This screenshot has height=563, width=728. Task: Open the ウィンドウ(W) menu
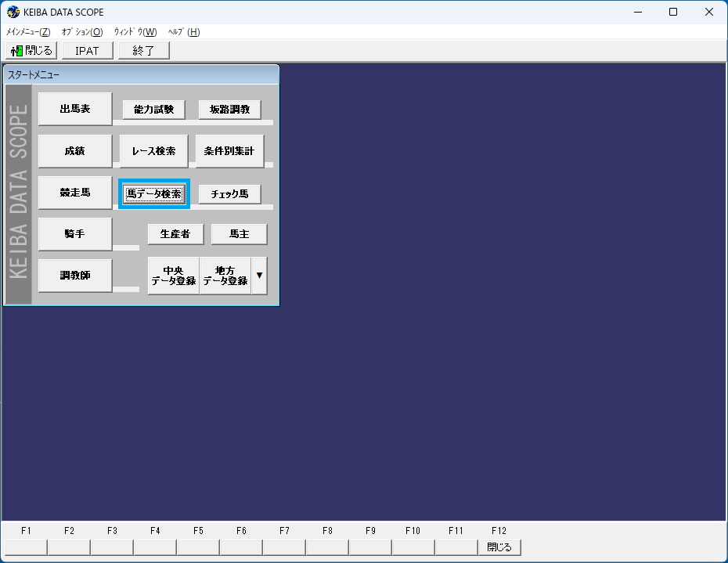pyautogui.click(x=135, y=32)
